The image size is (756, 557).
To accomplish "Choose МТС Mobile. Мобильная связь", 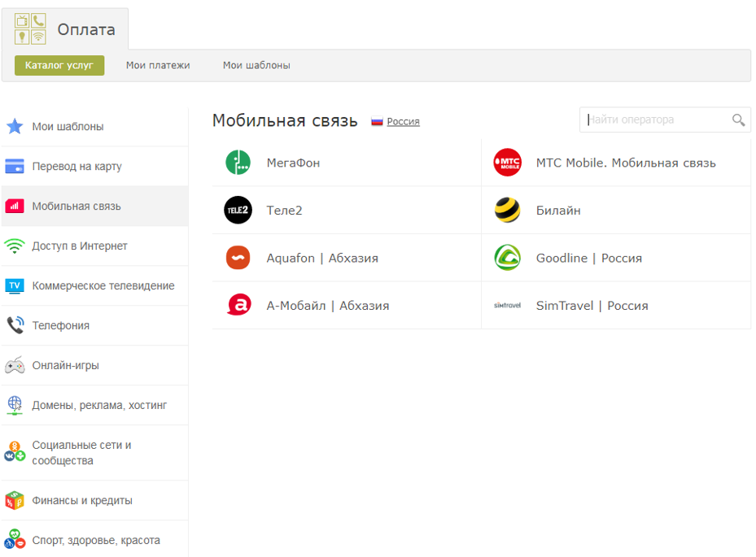I will pyautogui.click(x=626, y=163).
